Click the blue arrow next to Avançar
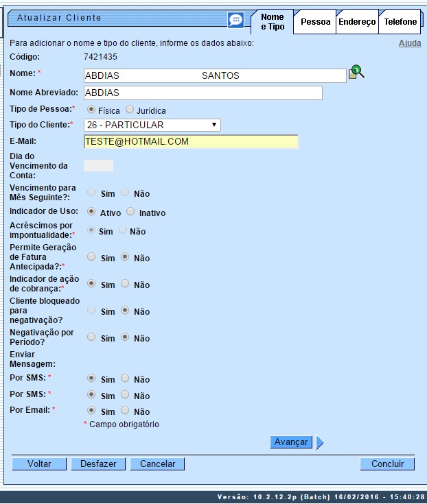The image size is (427, 504). click(320, 442)
